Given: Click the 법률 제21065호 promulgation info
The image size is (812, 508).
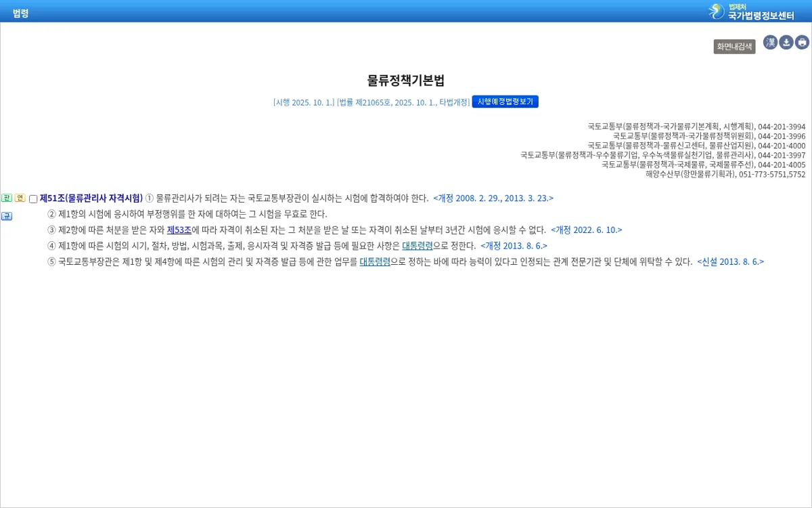Looking at the screenshot, I should pyautogui.click(x=403, y=102).
